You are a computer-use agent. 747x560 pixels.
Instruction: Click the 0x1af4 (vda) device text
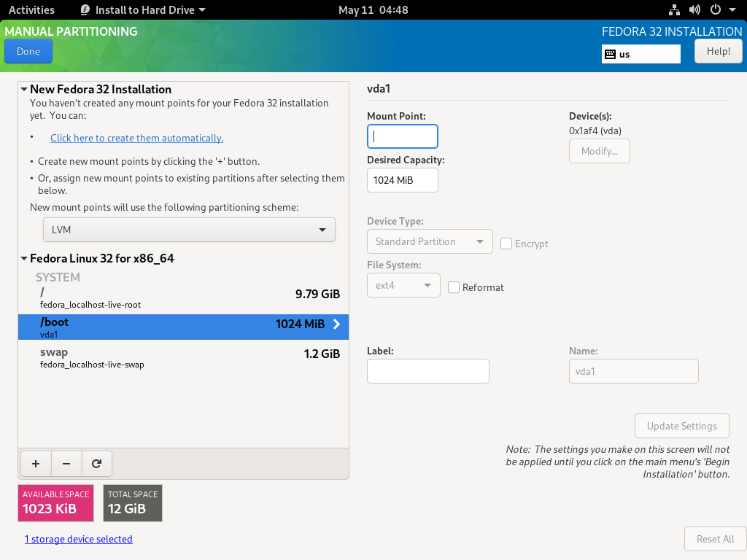point(595,131)
